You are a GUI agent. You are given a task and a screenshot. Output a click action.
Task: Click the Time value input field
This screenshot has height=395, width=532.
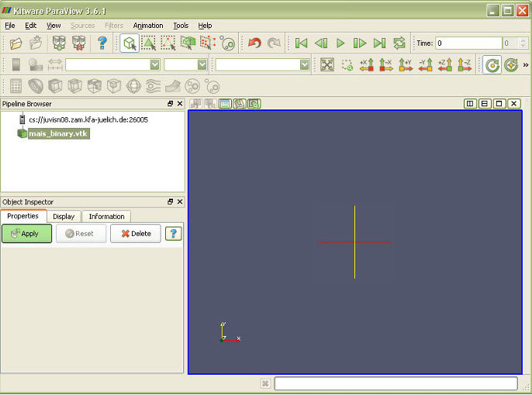[x=468, y=43]
